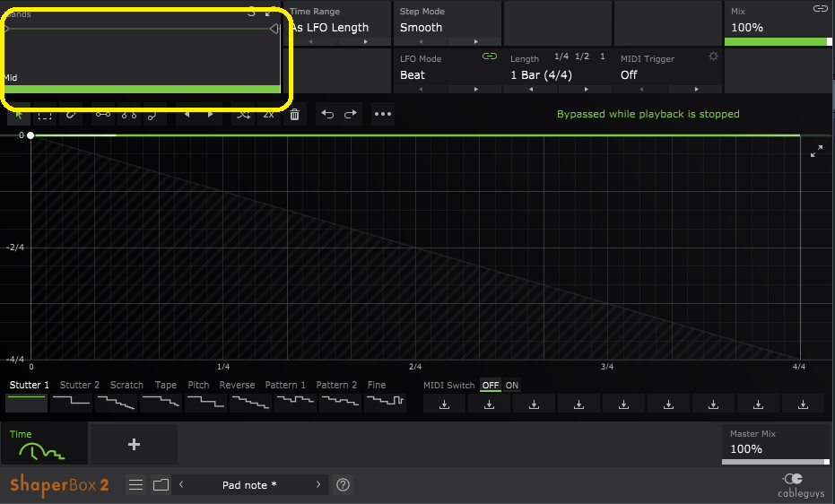Screen dimensions: 835x504
Task: Toggle the Mix link icon
Action: click(820, 8)
